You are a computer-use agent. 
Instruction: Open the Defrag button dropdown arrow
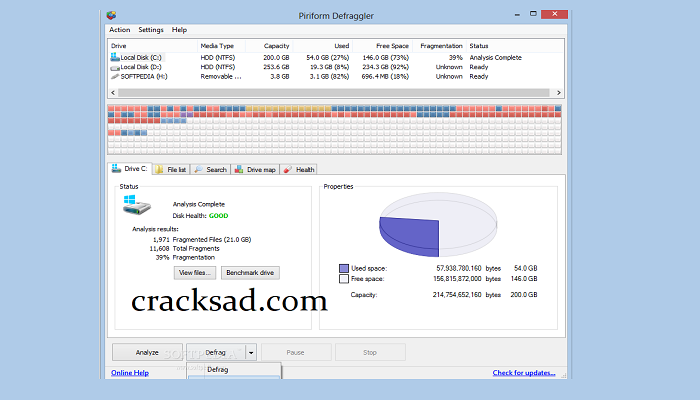[251, 353]
